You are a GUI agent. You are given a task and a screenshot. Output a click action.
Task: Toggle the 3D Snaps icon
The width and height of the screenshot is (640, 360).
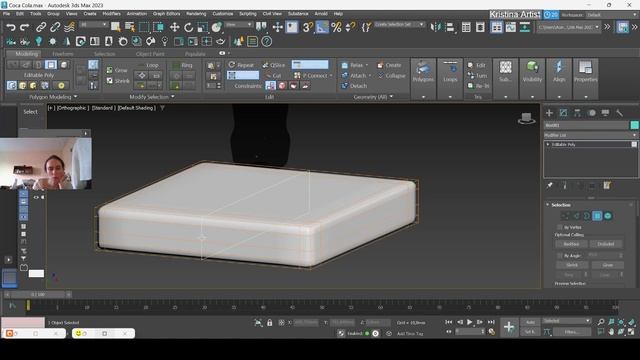click(x=308, y=27)
